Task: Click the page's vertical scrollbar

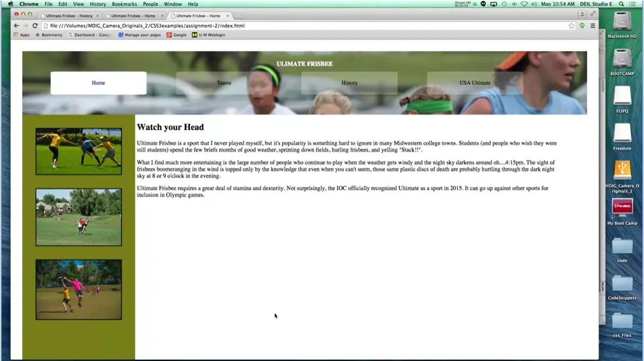Action: pyautogui.click(x=602, y=86)
